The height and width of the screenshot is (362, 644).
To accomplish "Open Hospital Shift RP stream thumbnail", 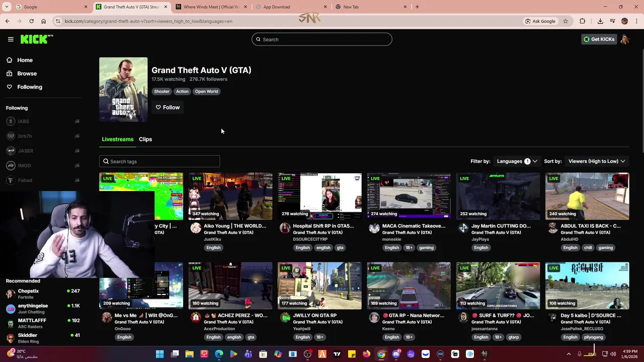I will click(319, 196).
